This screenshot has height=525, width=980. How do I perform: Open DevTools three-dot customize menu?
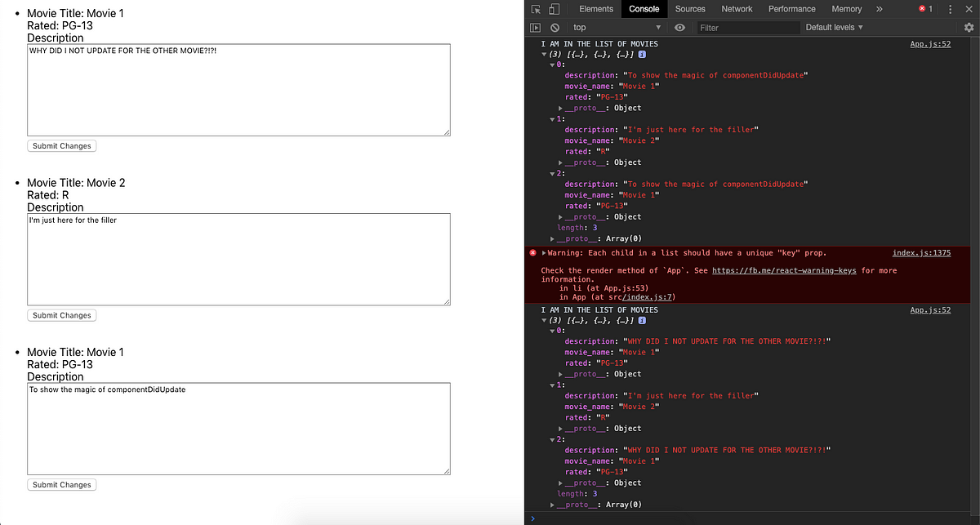click(x=950, y=9)
